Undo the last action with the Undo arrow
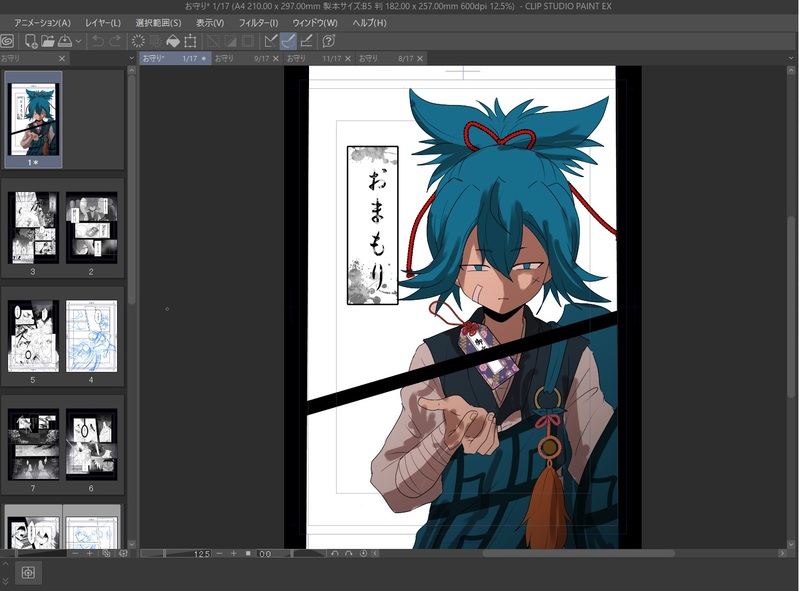The image size is (799, 591). (98, 41)
